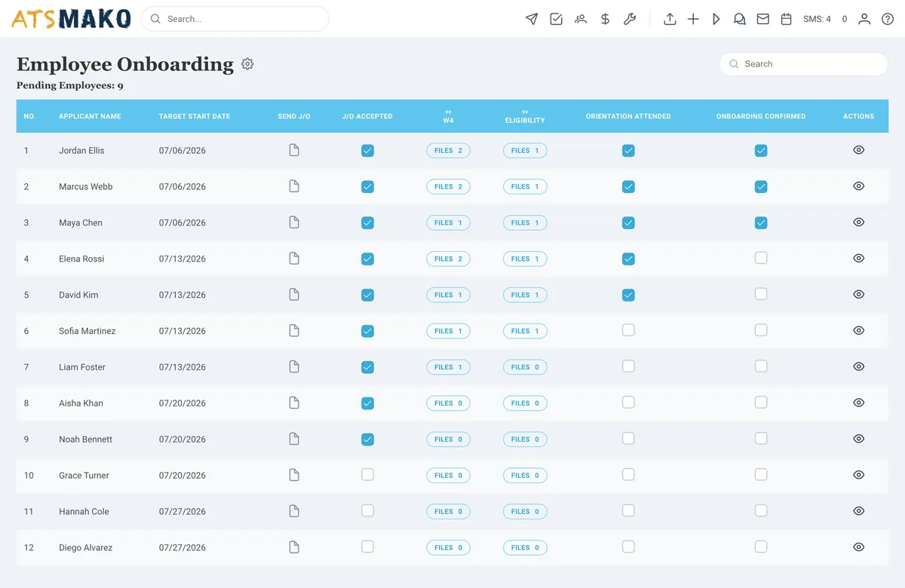Open Eligibility files for Marcus Webb

coord(525,186)
